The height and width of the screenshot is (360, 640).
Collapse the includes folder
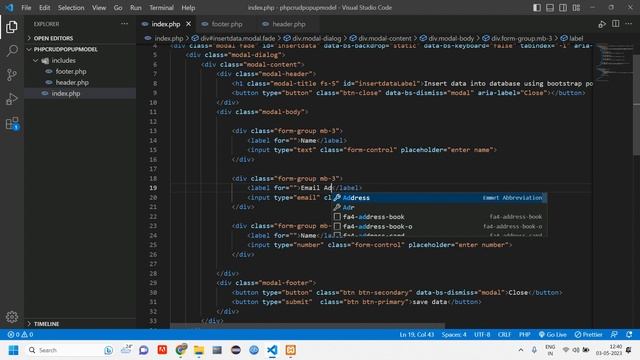tap(80, 60)
